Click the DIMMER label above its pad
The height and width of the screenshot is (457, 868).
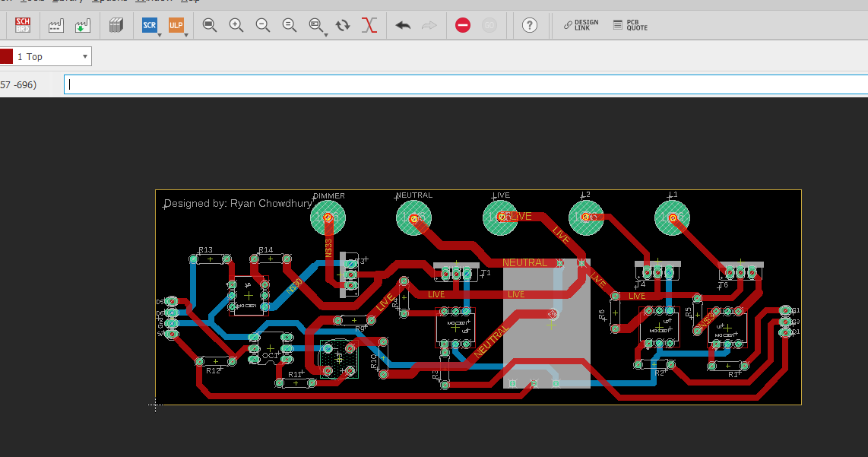[x=329, y=196]
